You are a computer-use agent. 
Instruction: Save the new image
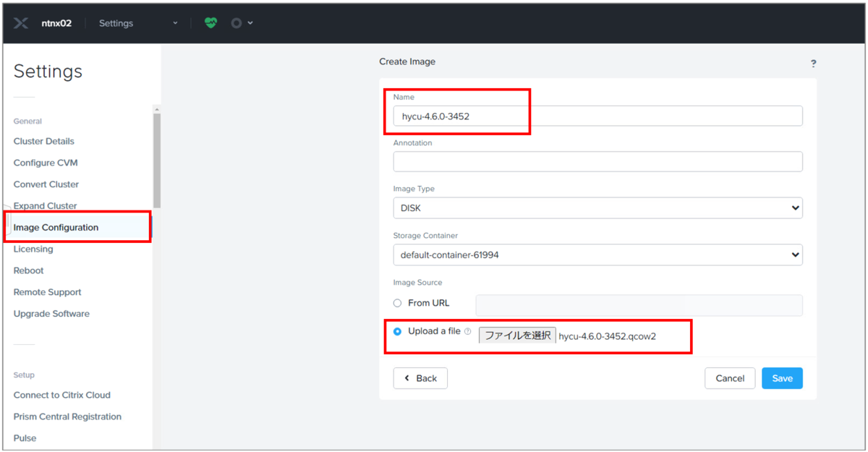782,378
